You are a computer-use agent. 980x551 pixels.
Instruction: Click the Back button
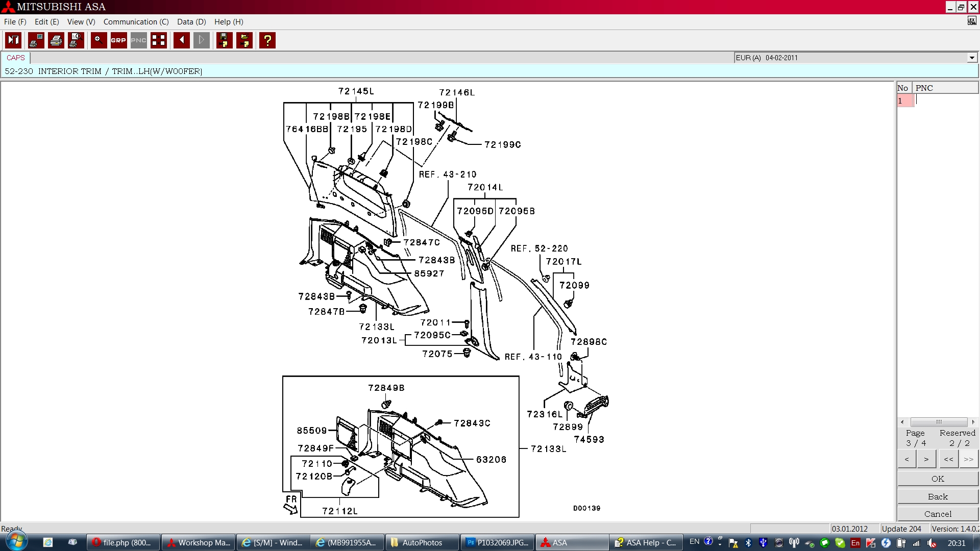coord(938,496)
